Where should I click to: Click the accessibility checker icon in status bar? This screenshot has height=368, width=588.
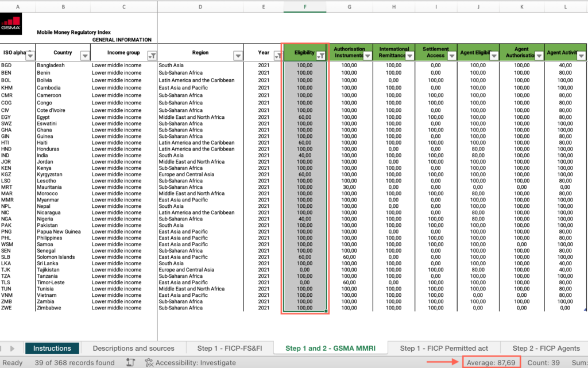click(x=149, y=362)
